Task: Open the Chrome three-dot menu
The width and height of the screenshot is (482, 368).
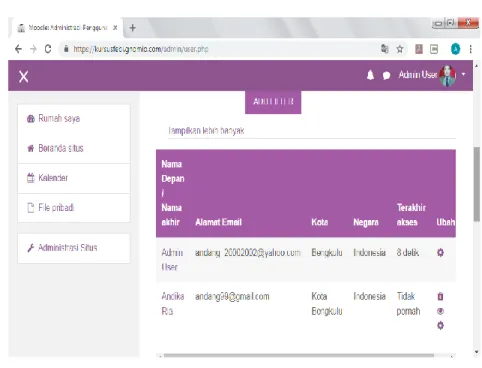Action: (x=470, y=49)
